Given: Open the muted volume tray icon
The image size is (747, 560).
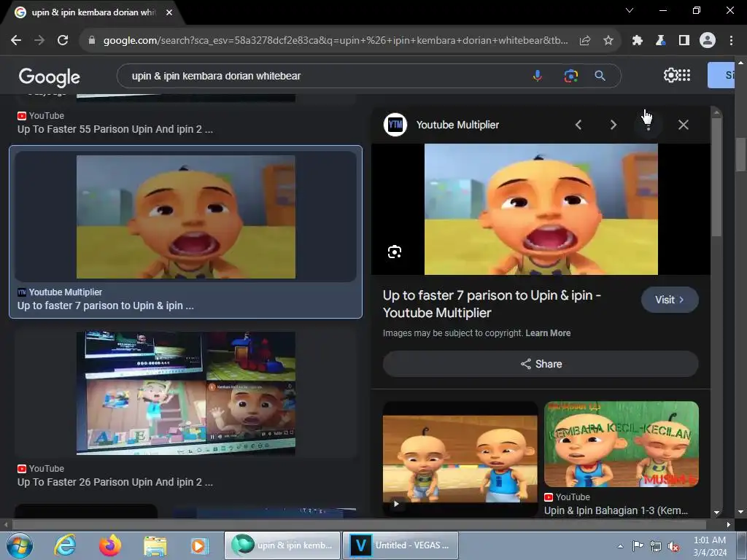Looking at the screenshot, I should (x=673, y=546).
